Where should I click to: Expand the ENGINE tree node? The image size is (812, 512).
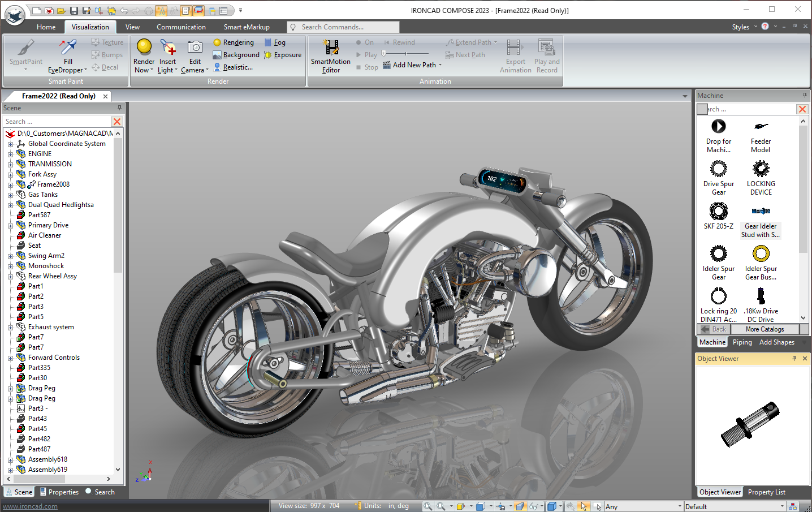10,154
